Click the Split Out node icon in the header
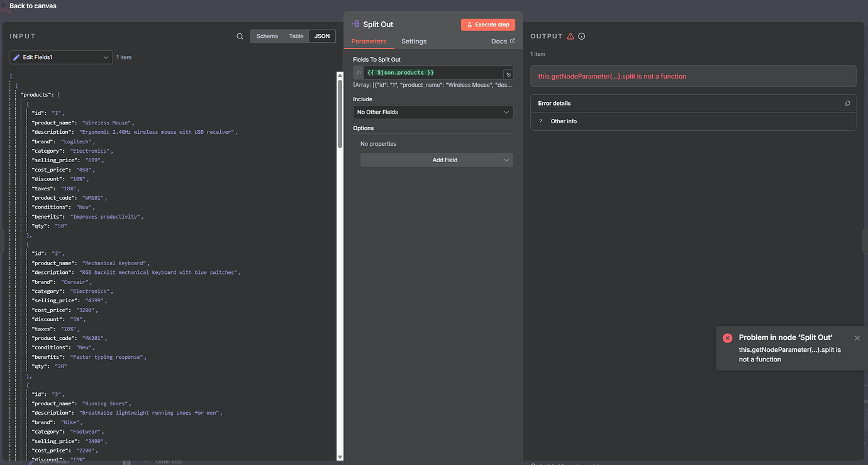Image resolution: width=868 pixels, height=465 pixels. pos(356,24)
